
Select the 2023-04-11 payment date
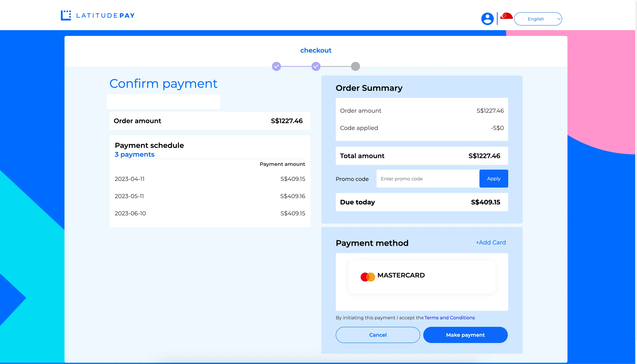pos(129,179)
